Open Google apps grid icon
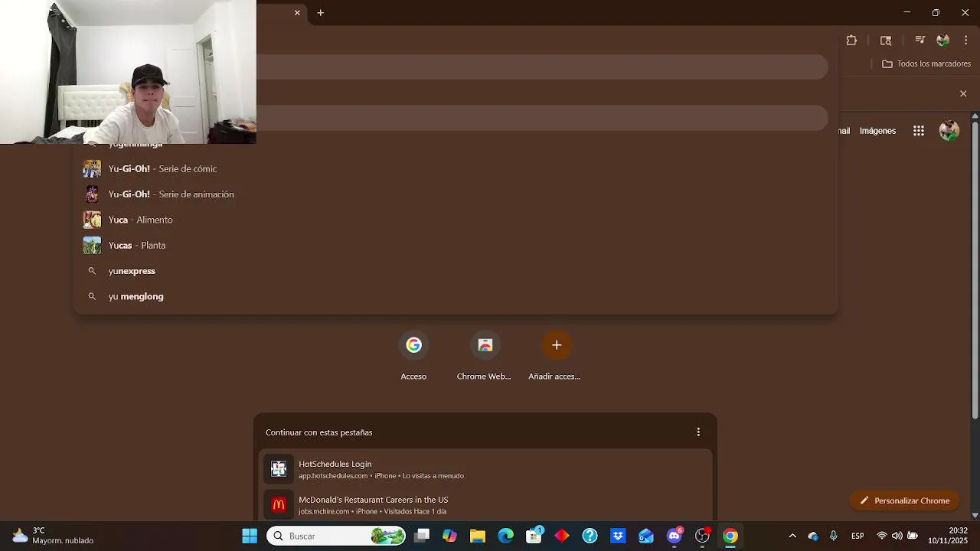This screenshot has height=551, width=980. click(x=919, y=131)
